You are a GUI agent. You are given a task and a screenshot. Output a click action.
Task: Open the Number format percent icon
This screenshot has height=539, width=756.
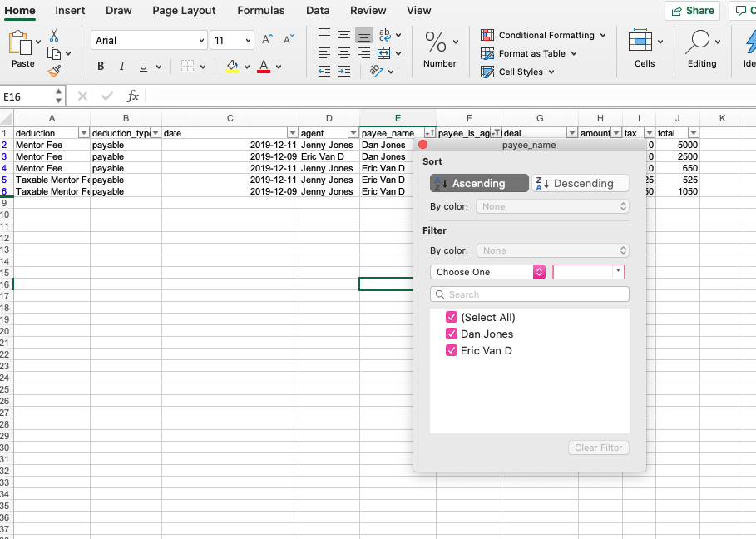click(435, 42)
